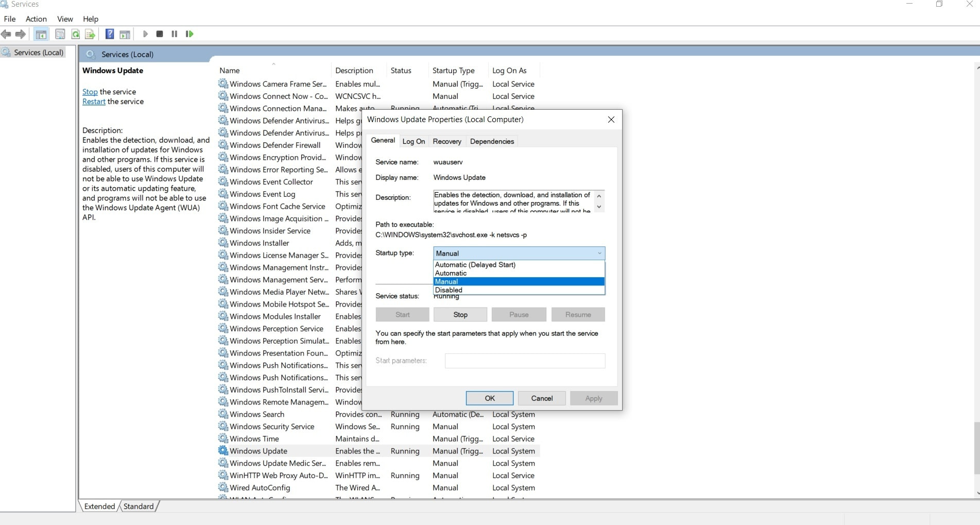Click the blue Help question-mark icon
This screenshot has height=525, width=980.
[x=110, y=34]
